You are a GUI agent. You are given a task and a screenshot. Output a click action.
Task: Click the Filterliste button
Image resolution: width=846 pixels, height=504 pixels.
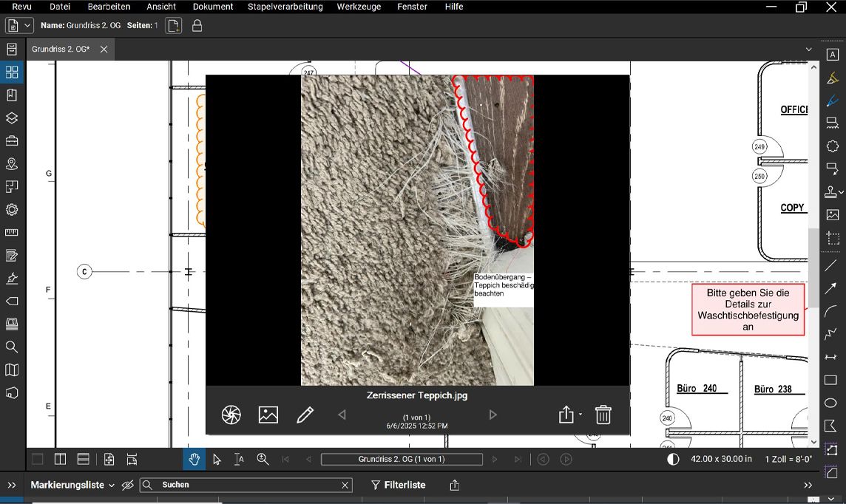(398, 485)
